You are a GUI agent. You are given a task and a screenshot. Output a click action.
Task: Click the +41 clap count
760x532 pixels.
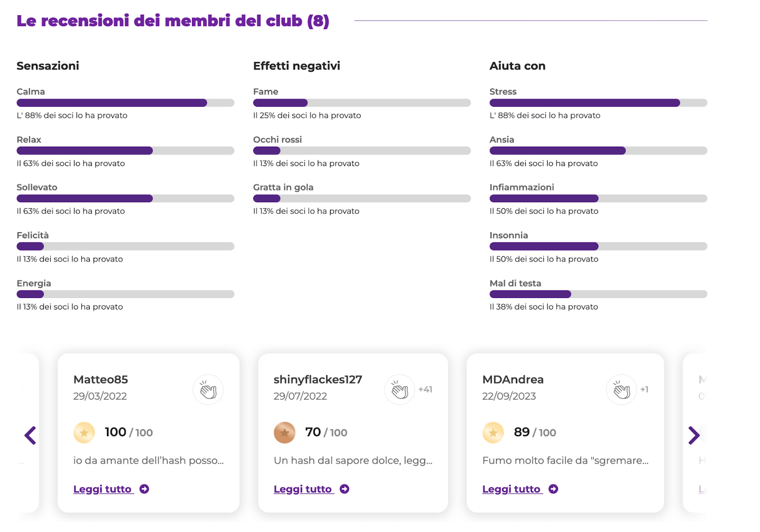(x=425, y=390)
